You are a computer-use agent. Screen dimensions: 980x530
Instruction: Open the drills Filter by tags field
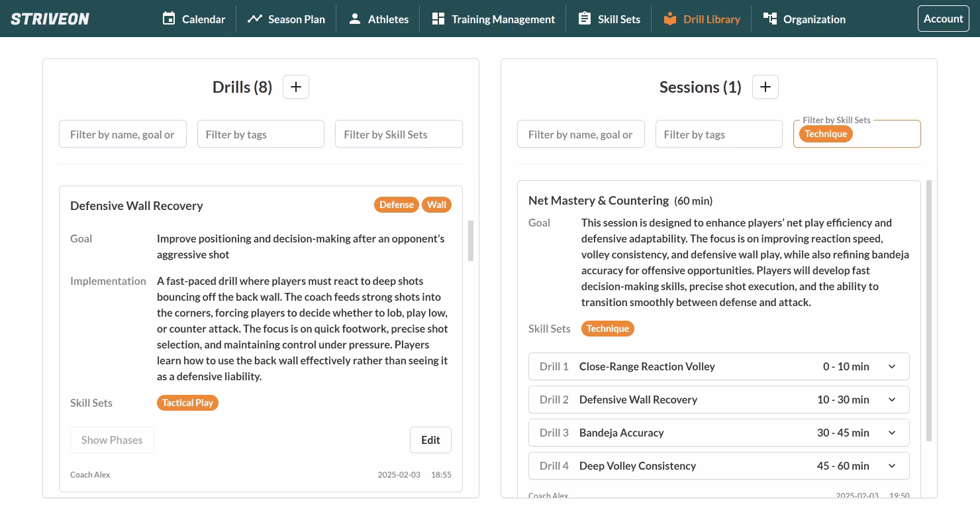pos(261,134)
